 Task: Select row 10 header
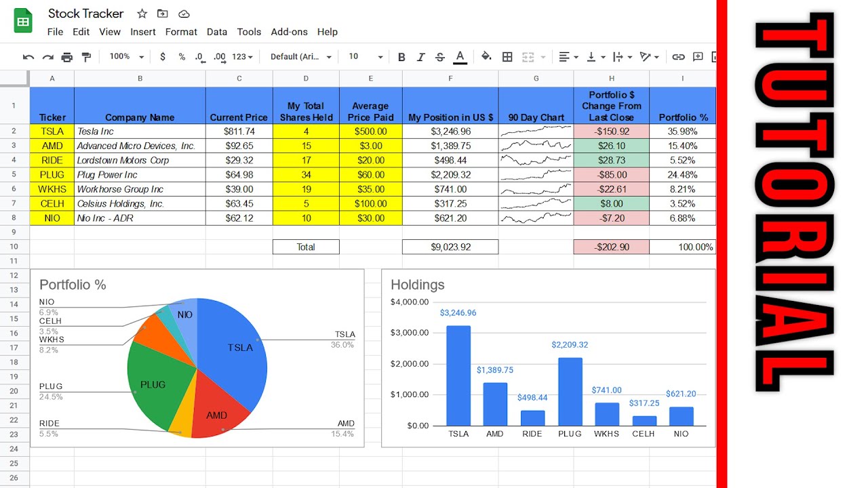14,247
